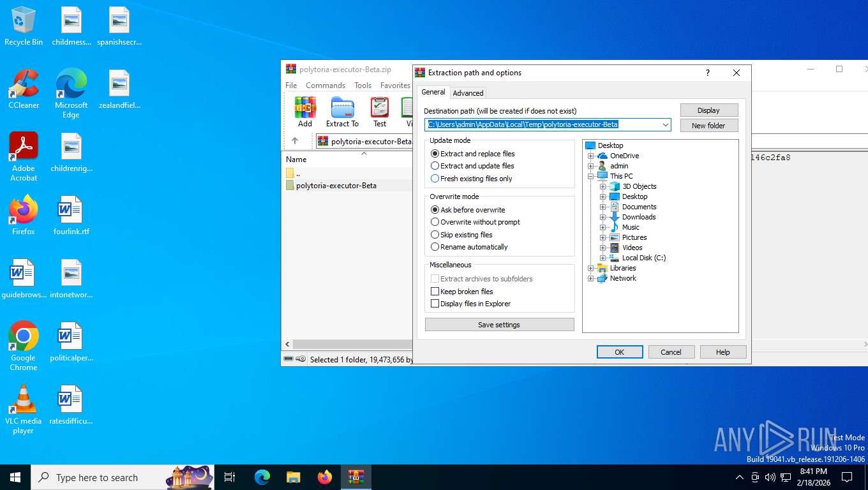The width and height of the screenshot is (868, 490).
Task: Expand the Libraries tree node
Action: pos(591,268)
